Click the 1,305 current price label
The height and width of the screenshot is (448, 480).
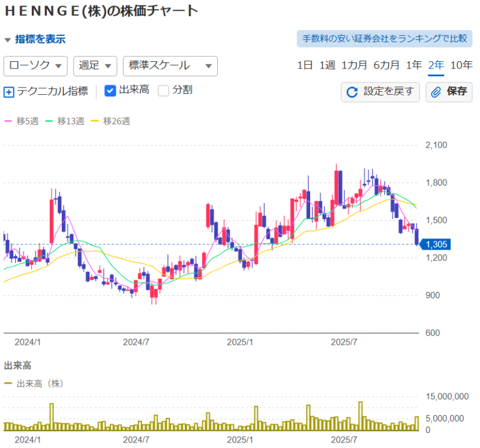pyautogui.click(x=437, y=244)
